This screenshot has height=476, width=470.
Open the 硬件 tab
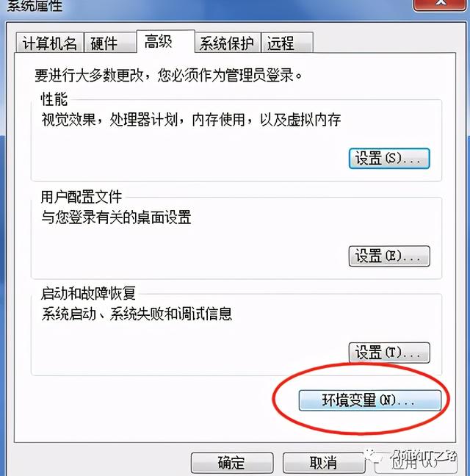click(110, 43)
